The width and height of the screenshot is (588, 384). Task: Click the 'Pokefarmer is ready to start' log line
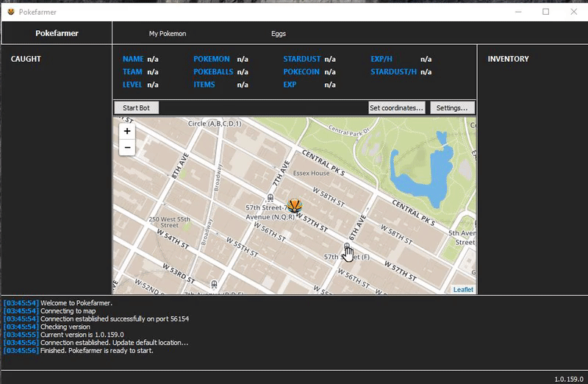point(79,351)
